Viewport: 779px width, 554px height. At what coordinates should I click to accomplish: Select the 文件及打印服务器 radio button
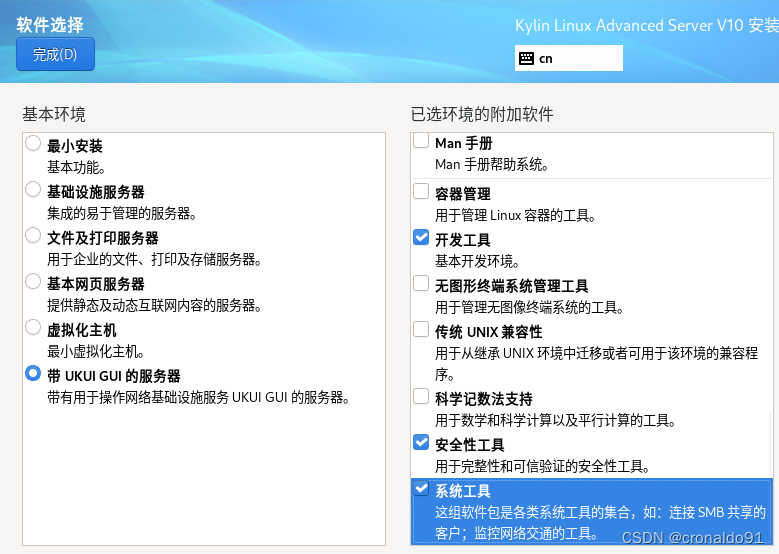click(33, 235)
